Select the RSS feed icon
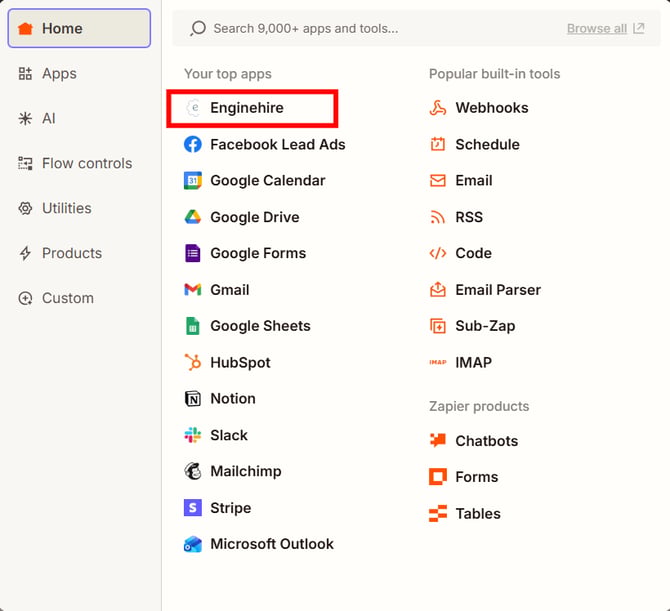Screen dimensions: 670x611 coord(438,217)
